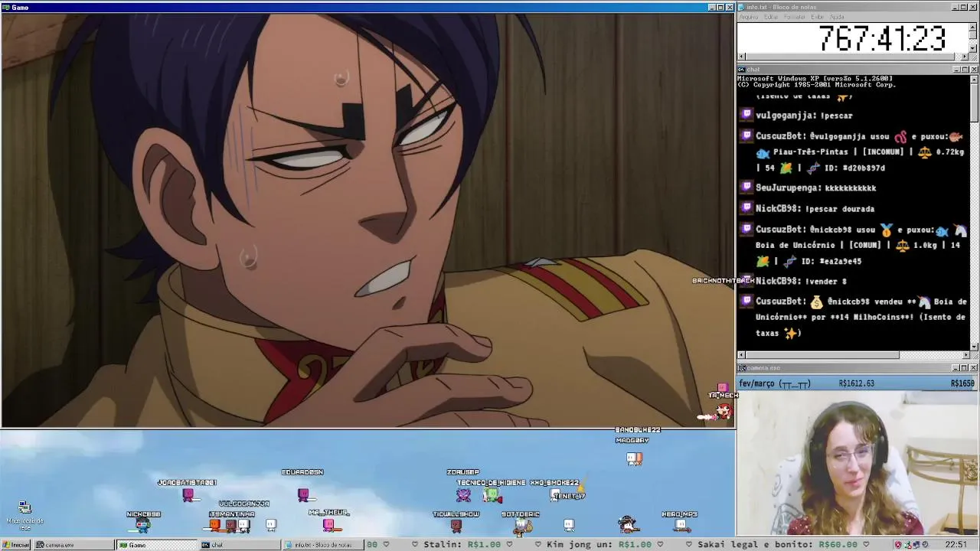Click chat horizontal scroll left arrow
980x551 pixels.
coord(741,355)
